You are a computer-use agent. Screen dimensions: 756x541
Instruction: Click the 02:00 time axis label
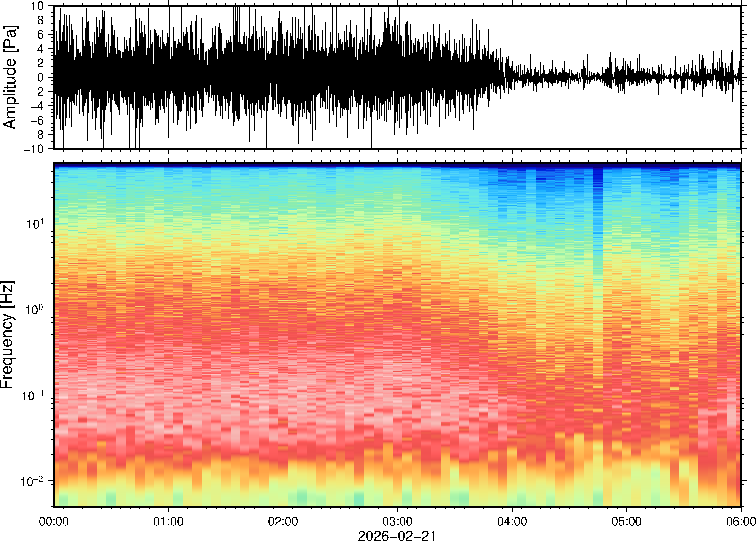click(x=283, y=521)
